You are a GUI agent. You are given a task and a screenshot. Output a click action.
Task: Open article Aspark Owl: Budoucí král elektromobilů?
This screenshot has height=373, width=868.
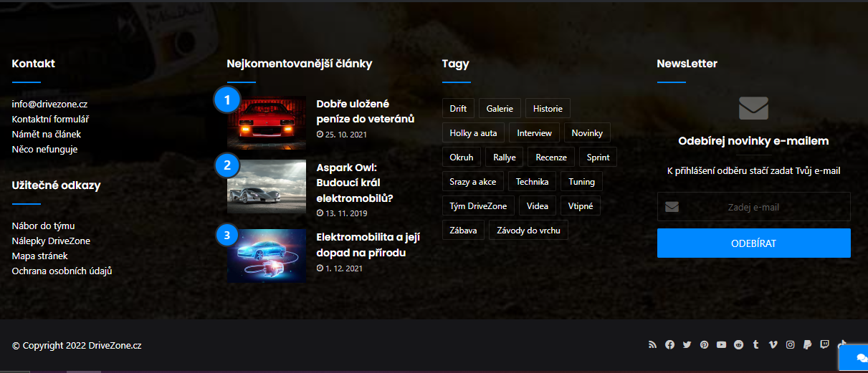[x=356, y=183]
